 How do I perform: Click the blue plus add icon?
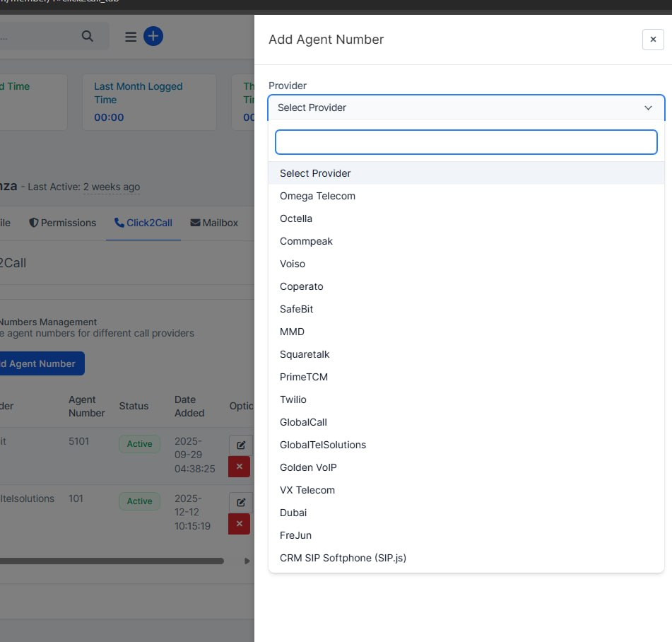(153, 36)
